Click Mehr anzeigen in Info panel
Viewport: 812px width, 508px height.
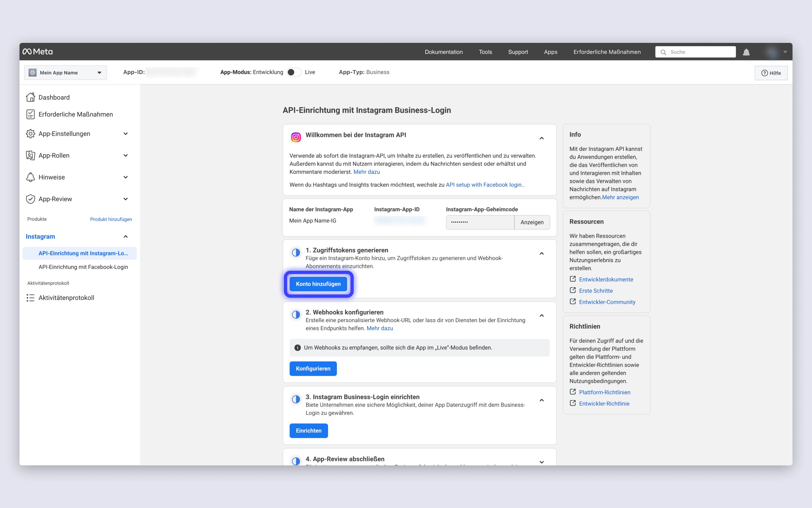tap(620, 197)
